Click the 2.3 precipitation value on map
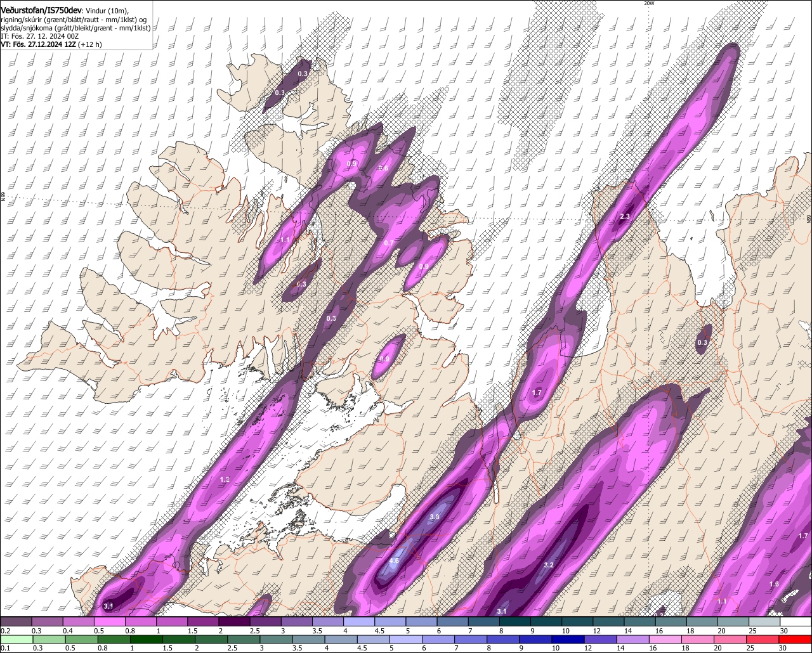The image size is (812, 653). tap(625, 217)
